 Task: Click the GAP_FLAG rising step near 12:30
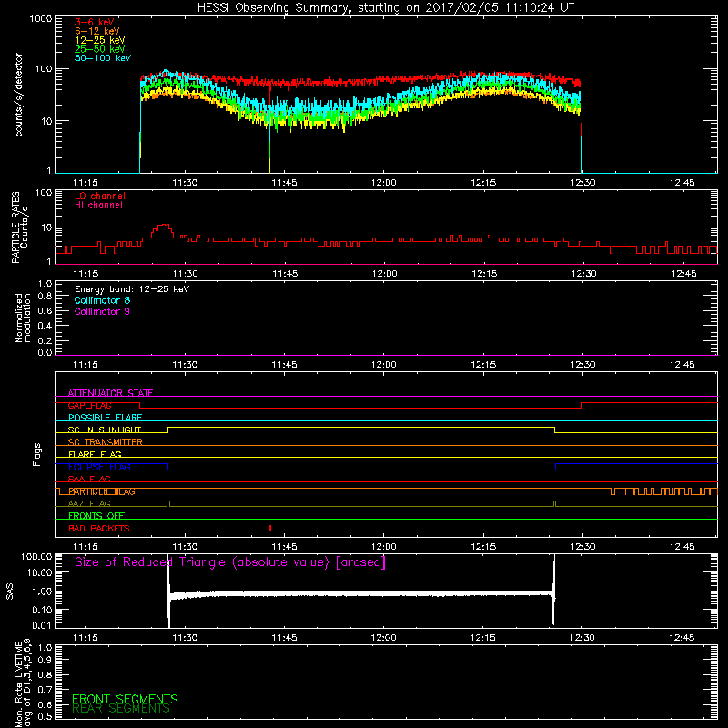[582, 405]
